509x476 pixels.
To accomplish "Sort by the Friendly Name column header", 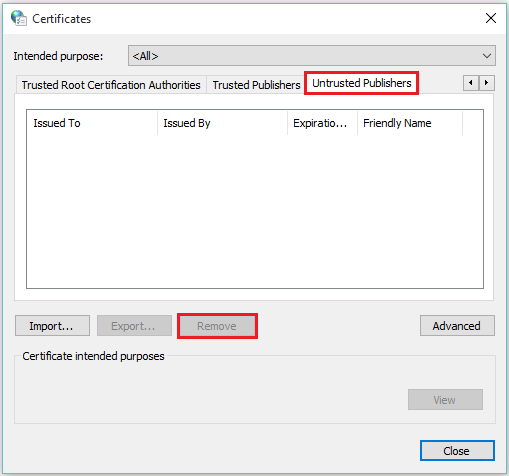I will click(410, 123).
